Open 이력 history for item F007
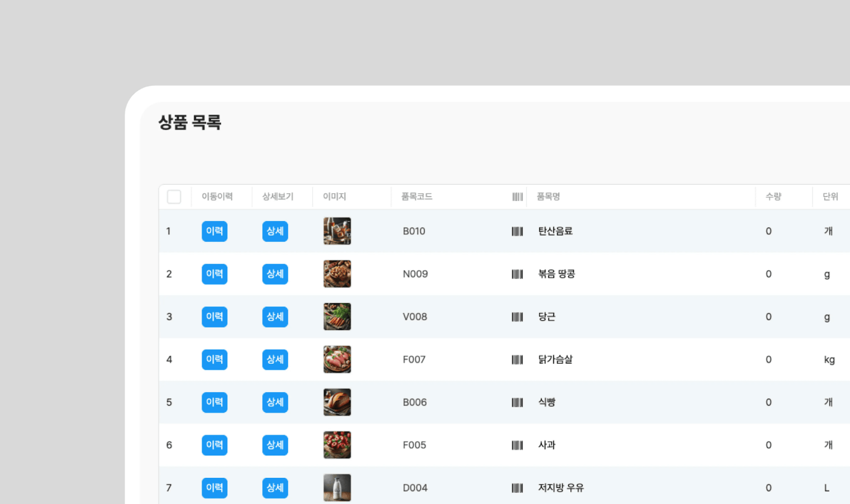The image size is (850, 504). point(214,360)
